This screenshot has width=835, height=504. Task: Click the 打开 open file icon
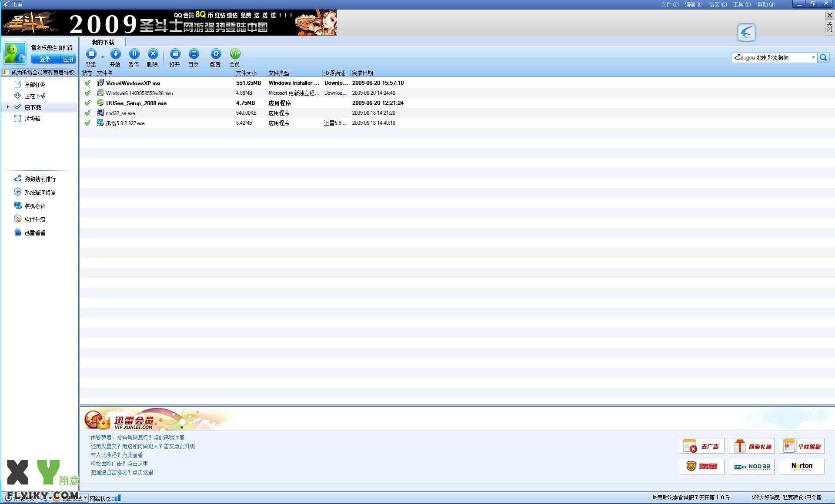175,54
